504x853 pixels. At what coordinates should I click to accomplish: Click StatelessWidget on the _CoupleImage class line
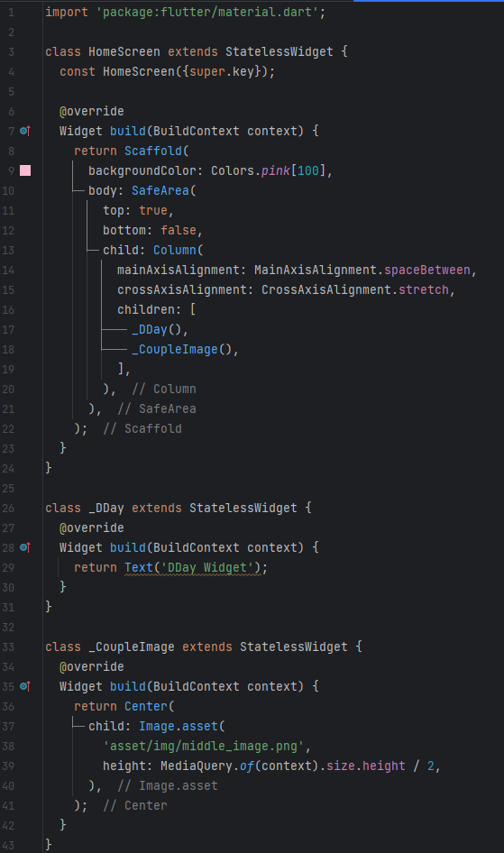pyautogui.click(x=294, y=647)
